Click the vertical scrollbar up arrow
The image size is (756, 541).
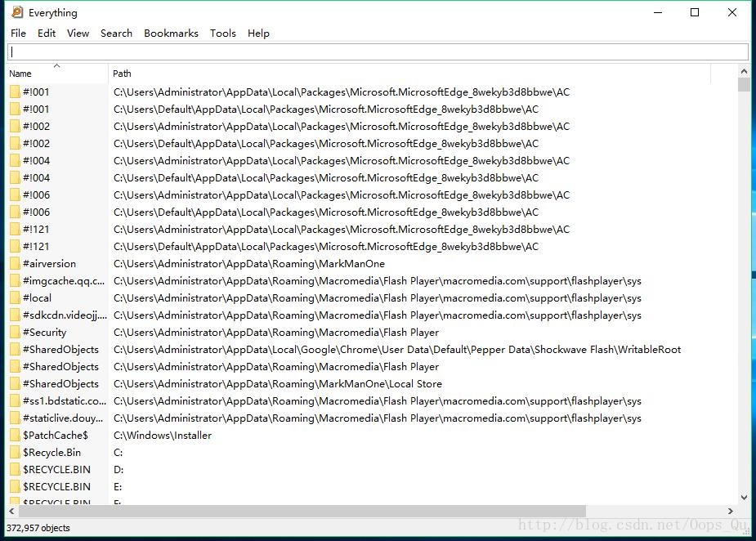pos(744,73)
